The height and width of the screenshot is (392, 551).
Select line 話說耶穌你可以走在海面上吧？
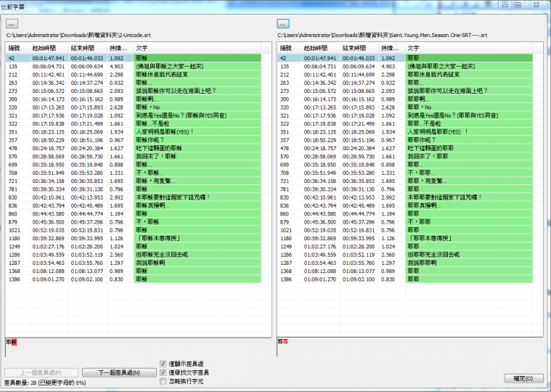(133, 91)
